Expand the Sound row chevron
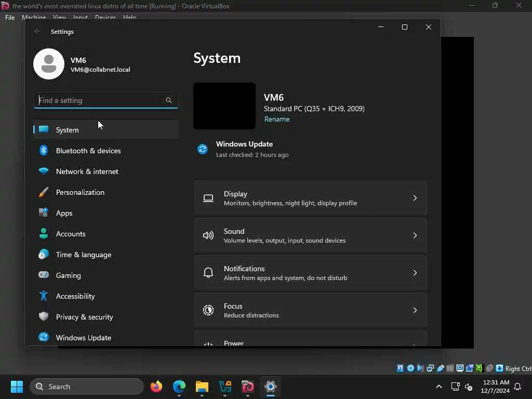 [x=415, y=235]
